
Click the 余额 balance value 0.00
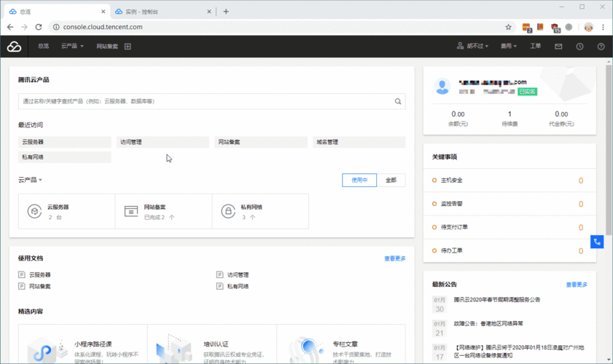[458, 114]
